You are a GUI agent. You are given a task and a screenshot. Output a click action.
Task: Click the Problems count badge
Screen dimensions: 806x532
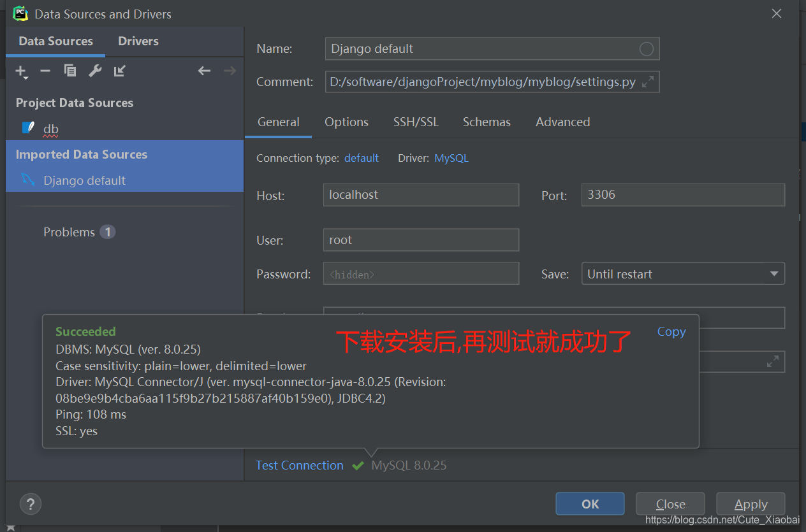click(107, 232)
